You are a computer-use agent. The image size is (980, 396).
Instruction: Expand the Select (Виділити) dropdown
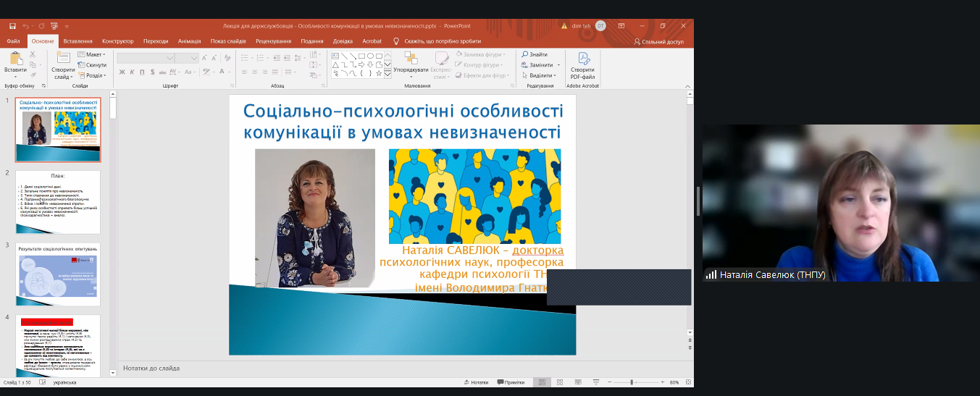[540, 75]
